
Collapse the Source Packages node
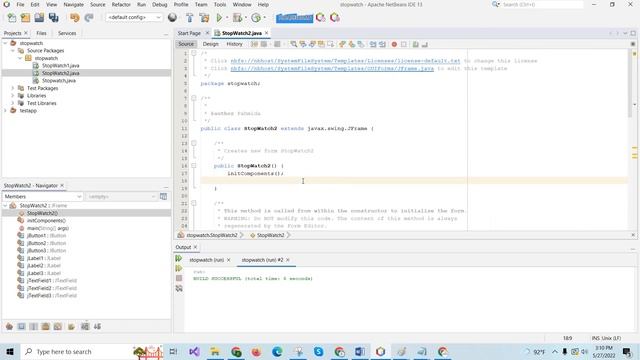13,51
